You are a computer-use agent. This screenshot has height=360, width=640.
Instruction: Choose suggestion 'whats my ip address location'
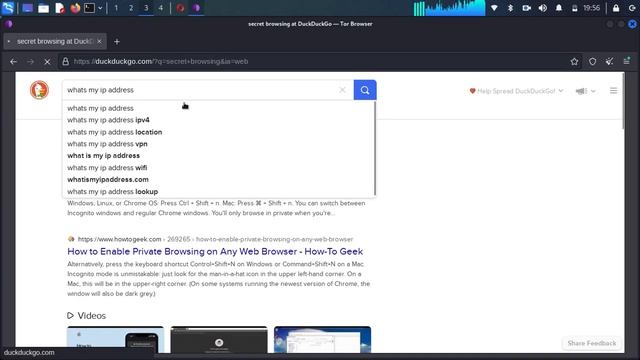(x=218, y=132)
